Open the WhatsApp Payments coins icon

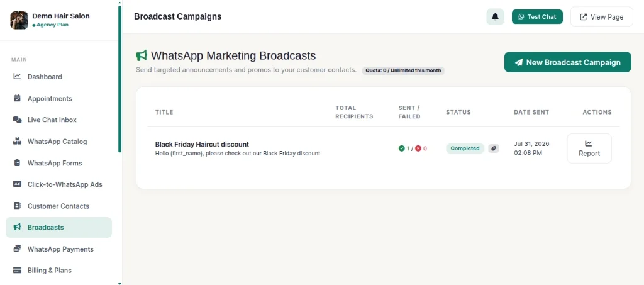pyautogui.click(x=17, y=249)
